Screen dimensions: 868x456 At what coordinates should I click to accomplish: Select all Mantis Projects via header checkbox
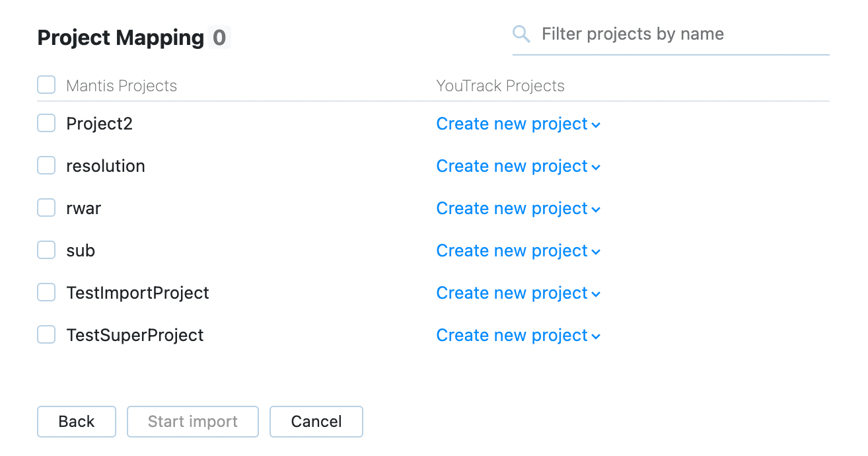click(46, 85)
